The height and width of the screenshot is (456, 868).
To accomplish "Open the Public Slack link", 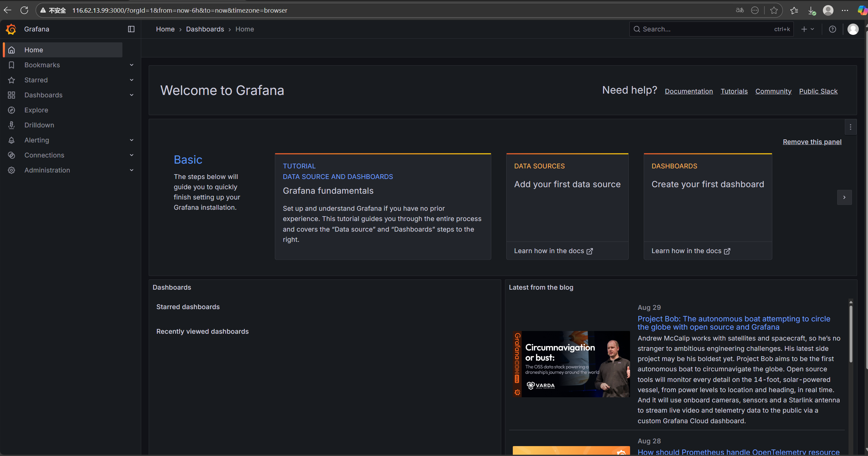I will [818, 91].
